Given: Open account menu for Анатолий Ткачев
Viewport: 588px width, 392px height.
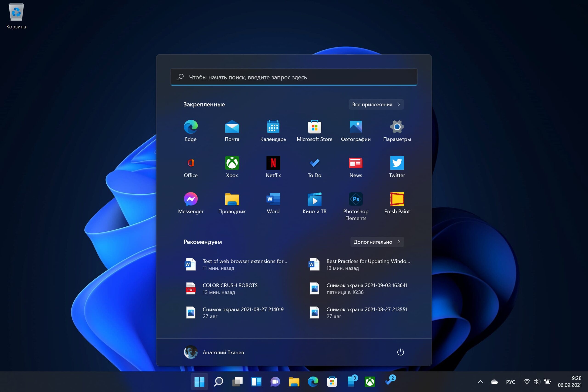Looking at the screenshot, I should click(x=214, y=352).
